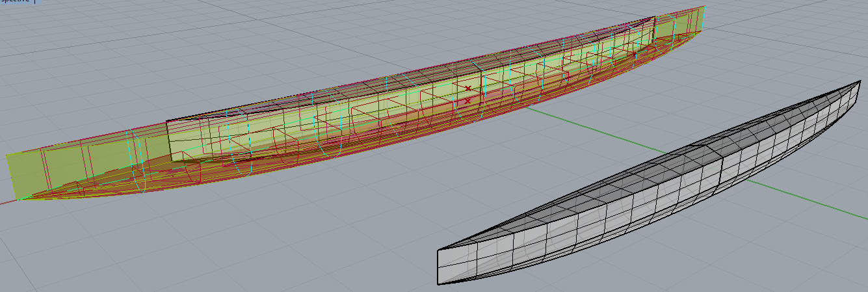The height and width of the screenshot is (292, 868).
Task: Click the red X-axis line at left edge
Action: 5,202
